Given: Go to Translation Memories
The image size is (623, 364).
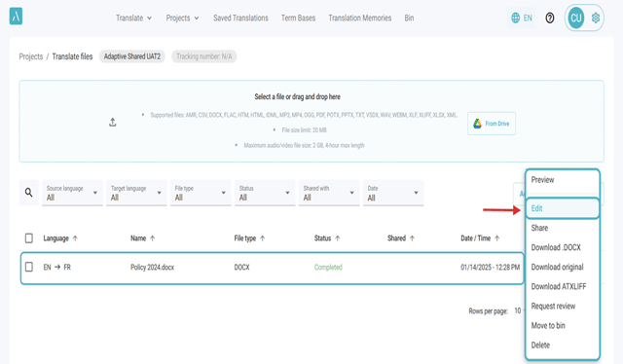Looking at the screenshot, I should pos(360,18).
